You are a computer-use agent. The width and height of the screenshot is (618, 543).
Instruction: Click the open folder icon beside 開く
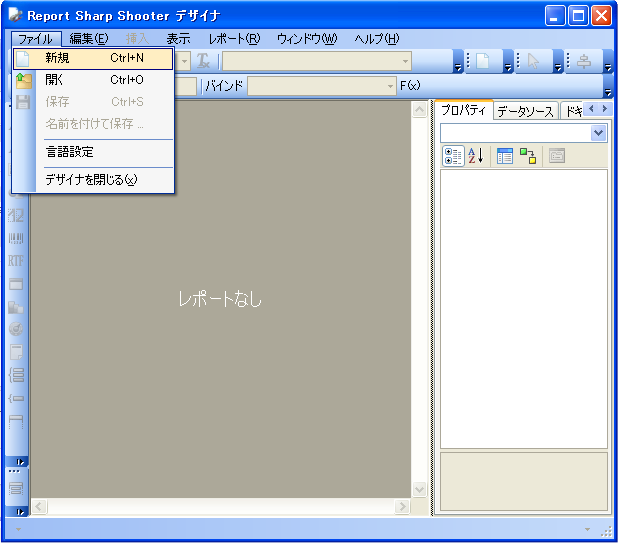[x=24, y=80]
